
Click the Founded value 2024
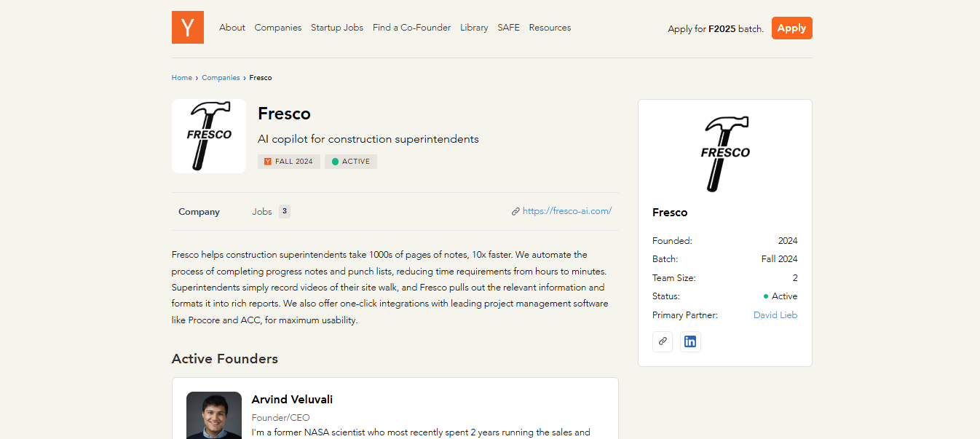point(788,241)
